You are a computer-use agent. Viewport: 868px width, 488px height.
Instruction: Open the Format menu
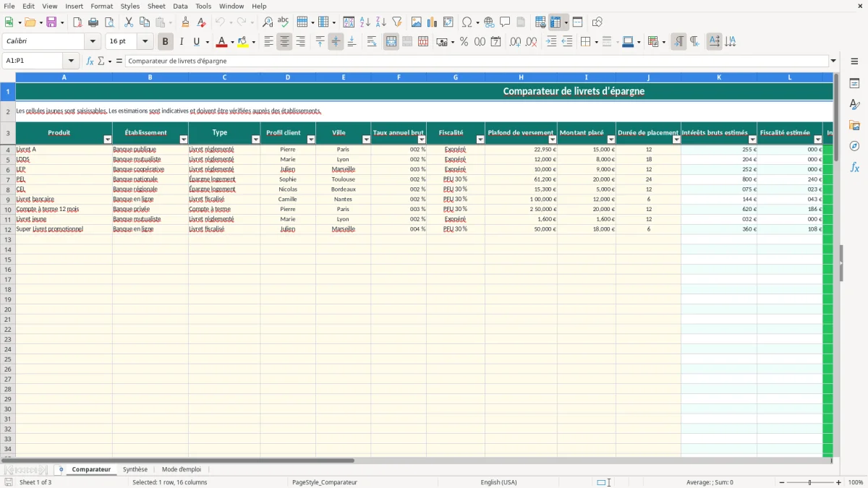click(102, 6)
